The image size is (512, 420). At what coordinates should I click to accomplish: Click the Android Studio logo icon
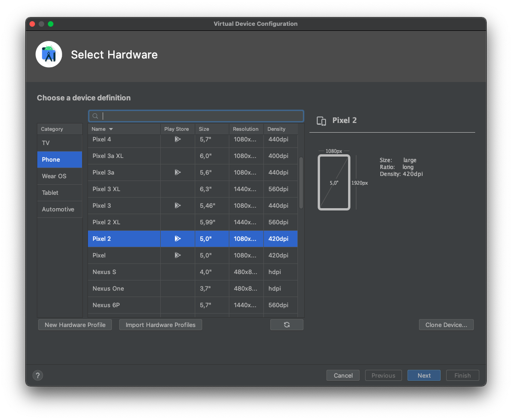pyautogui.click(x=49, y=54)
